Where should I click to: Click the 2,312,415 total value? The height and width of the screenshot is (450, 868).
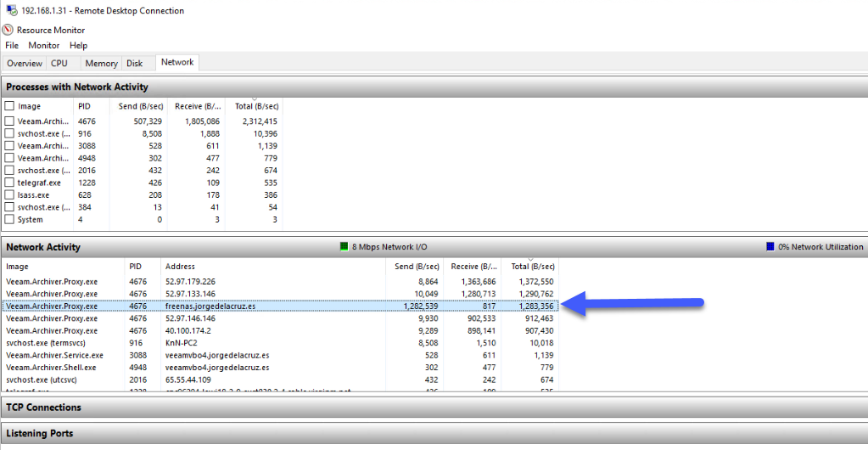pos(259,121)
